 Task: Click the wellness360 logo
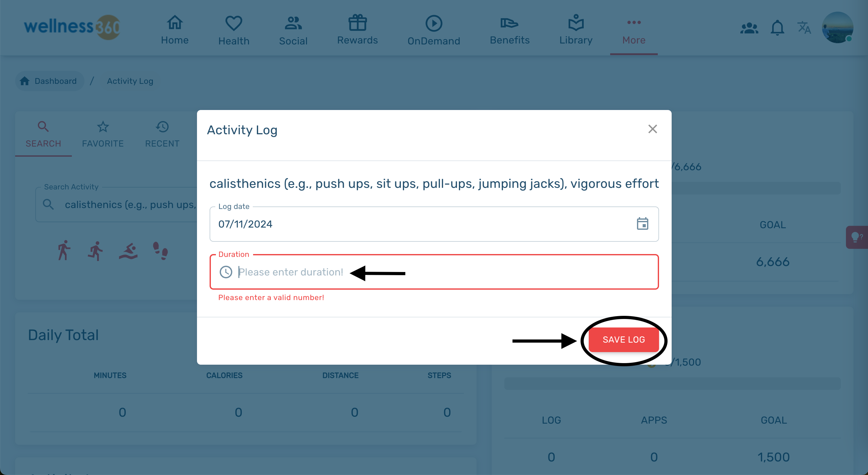pyautogui.click(x=72, y=27)
